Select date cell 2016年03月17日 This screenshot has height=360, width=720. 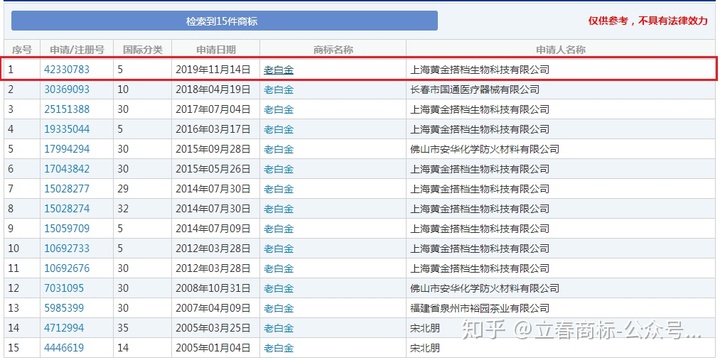click(213, 129)
